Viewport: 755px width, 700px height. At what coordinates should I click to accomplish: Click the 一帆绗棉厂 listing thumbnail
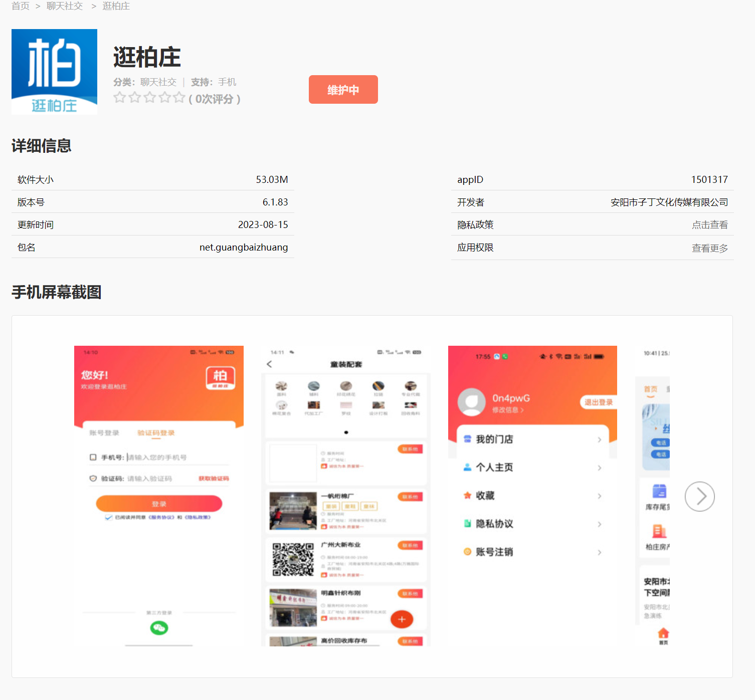tap(293, 511)
